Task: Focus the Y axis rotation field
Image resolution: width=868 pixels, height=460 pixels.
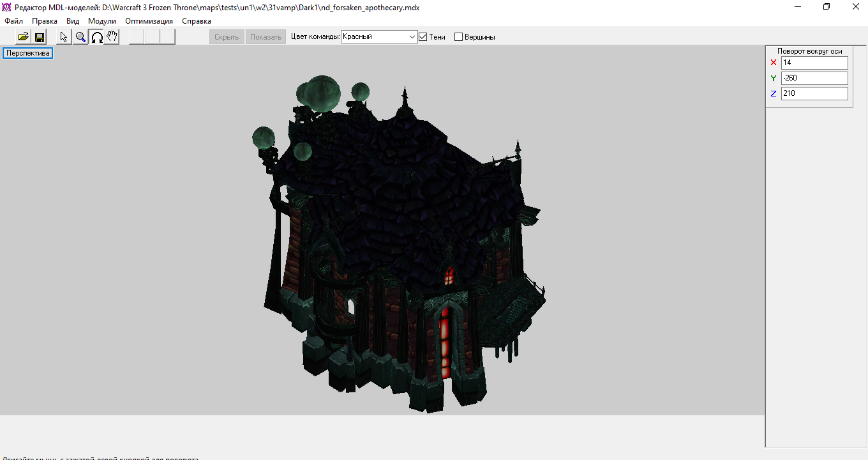Action: click(x=814, y=78)
